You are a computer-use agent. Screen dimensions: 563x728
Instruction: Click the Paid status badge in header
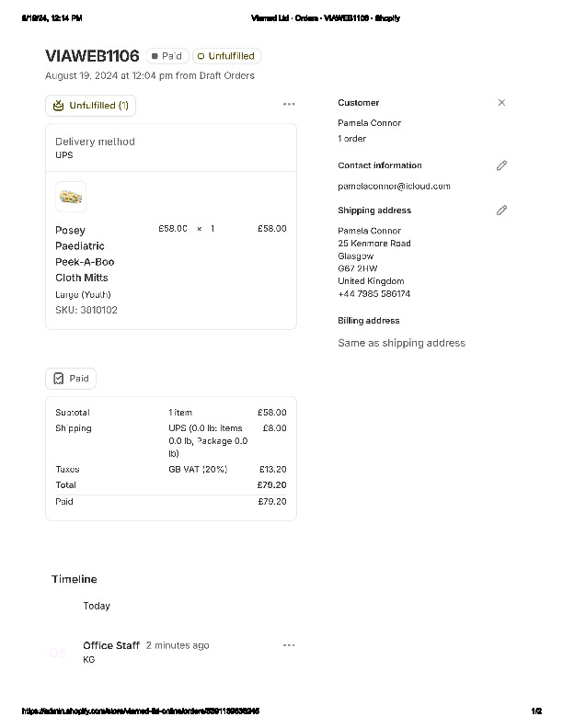click(x=167, y=56)
